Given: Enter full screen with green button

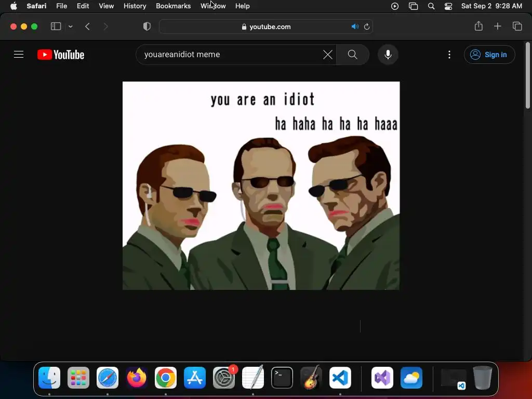Looking at the screenshot, I should tap(34, 26).
